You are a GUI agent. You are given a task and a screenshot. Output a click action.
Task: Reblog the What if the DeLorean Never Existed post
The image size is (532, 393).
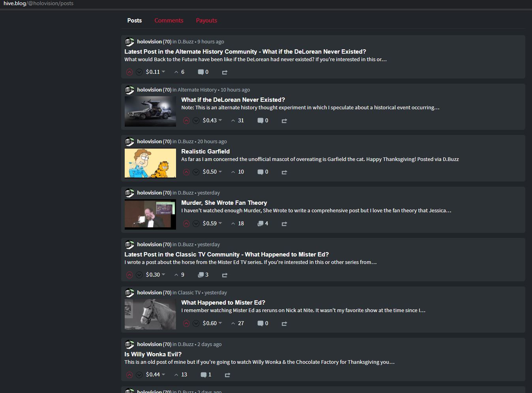[284, 121]
